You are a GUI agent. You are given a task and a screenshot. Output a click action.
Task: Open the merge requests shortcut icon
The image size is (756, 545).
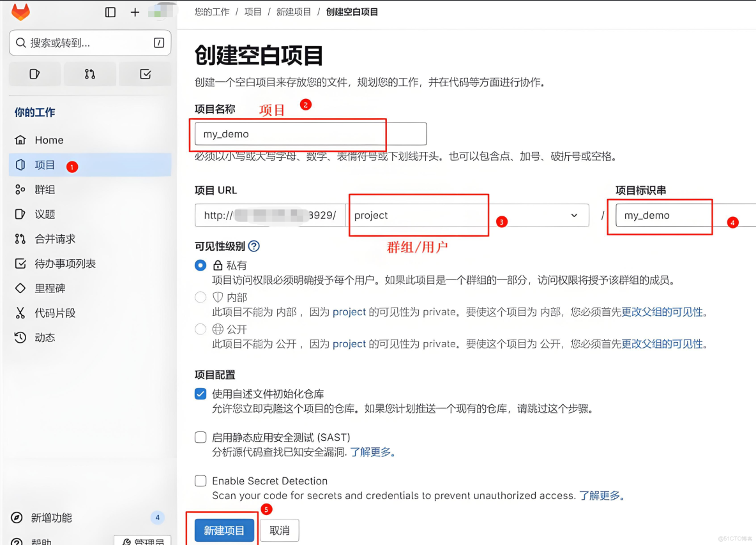(90, 74)
